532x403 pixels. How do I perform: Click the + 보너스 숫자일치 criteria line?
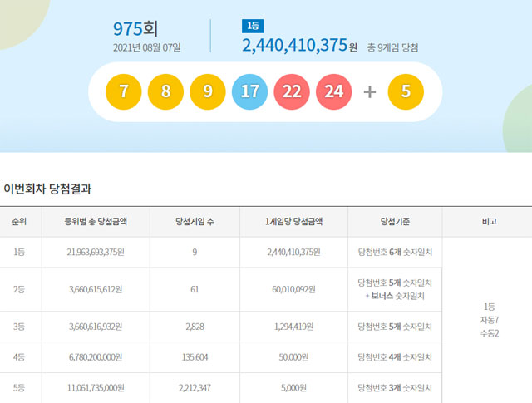click(x=395, y=296)
